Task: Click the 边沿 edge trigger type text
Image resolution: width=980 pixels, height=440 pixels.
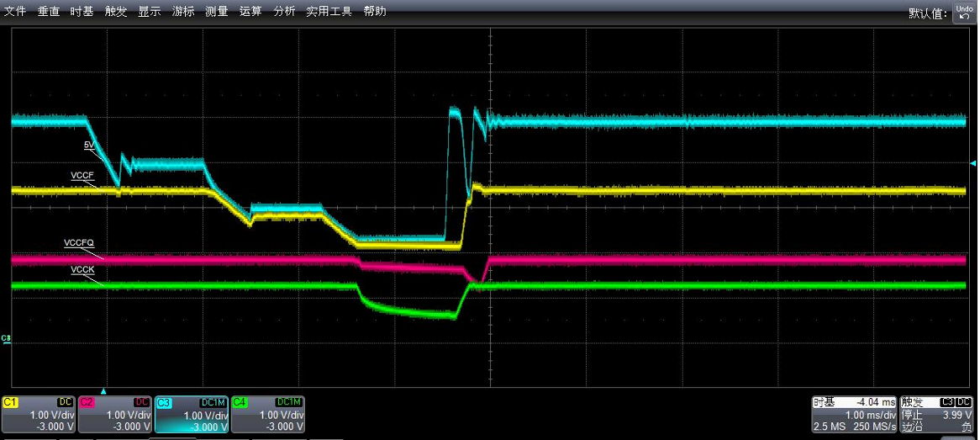Action: 911,427
